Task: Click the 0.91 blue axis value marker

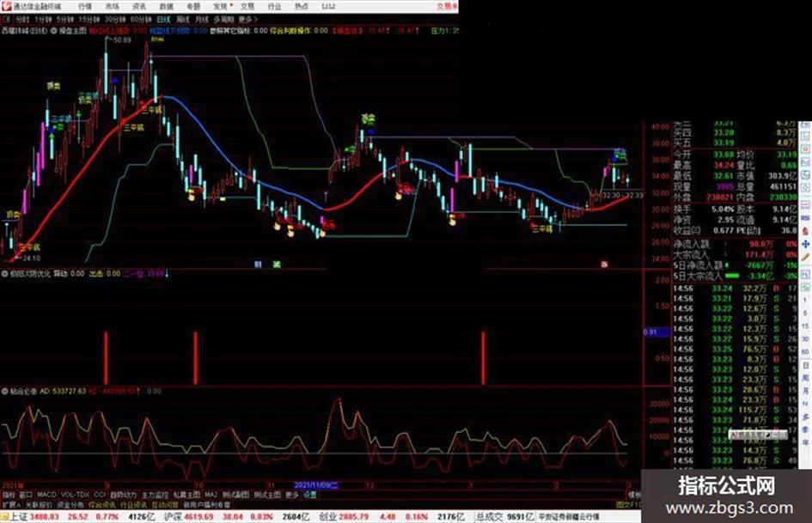Action: [x=657, y=331]
